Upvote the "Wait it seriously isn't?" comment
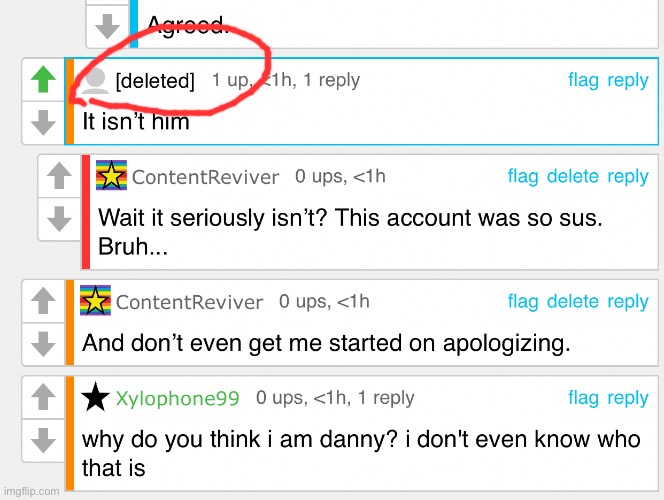 coord(59,176)
